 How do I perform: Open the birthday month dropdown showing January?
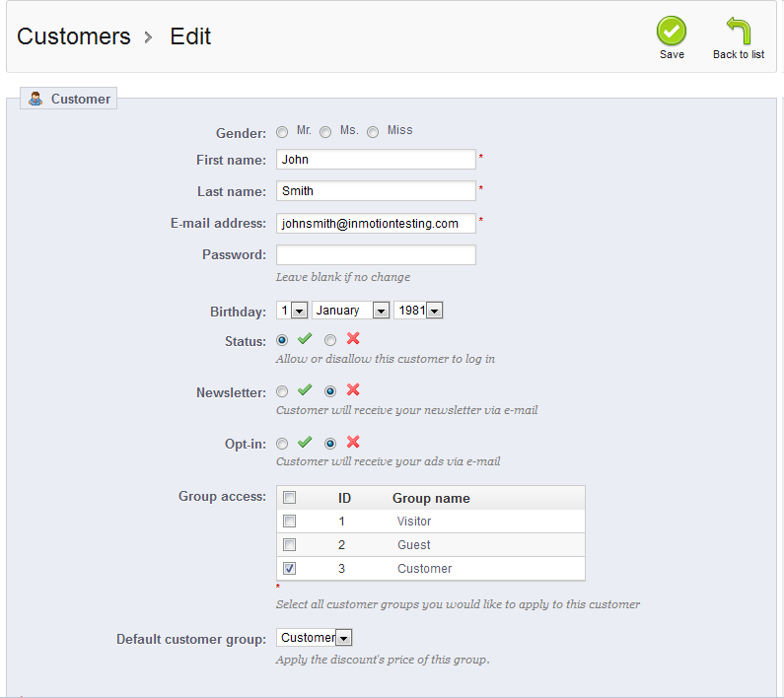[x=351, y=311]
